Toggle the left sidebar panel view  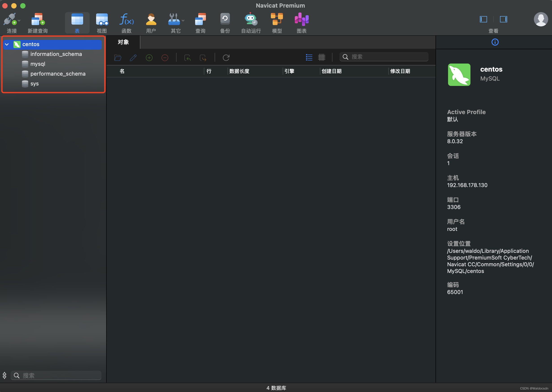[x=483, y=19]
